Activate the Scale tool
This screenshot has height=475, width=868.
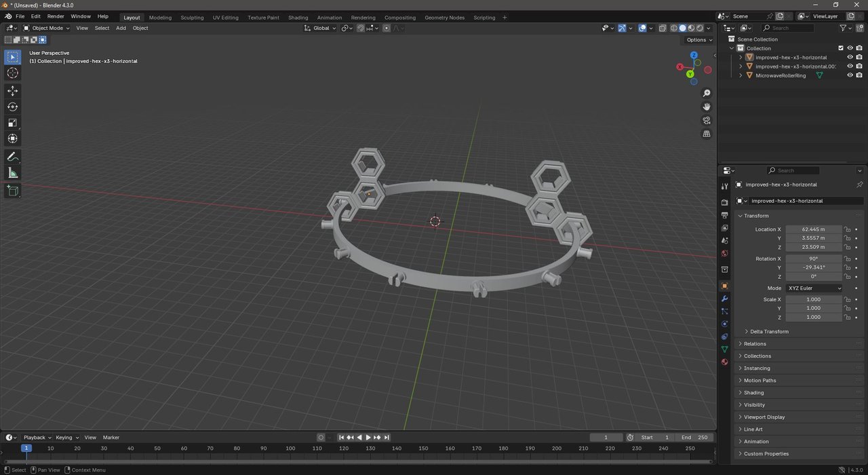[12, 123]
